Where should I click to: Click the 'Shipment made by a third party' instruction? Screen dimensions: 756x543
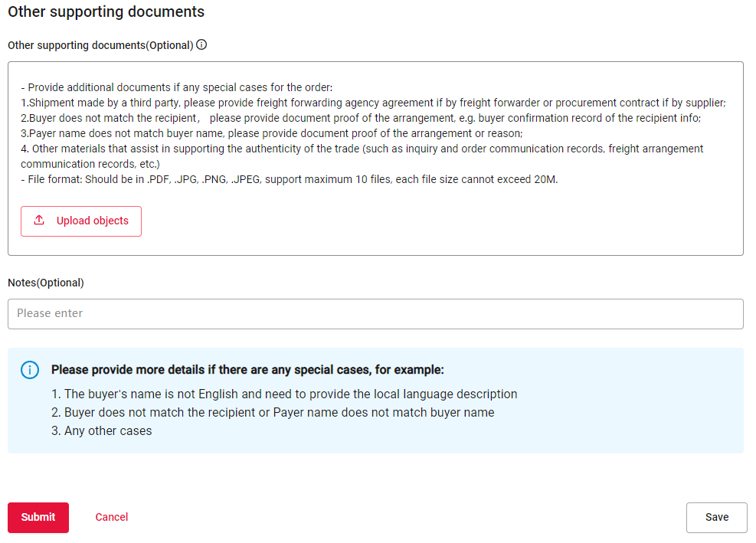tap(373, 103)
